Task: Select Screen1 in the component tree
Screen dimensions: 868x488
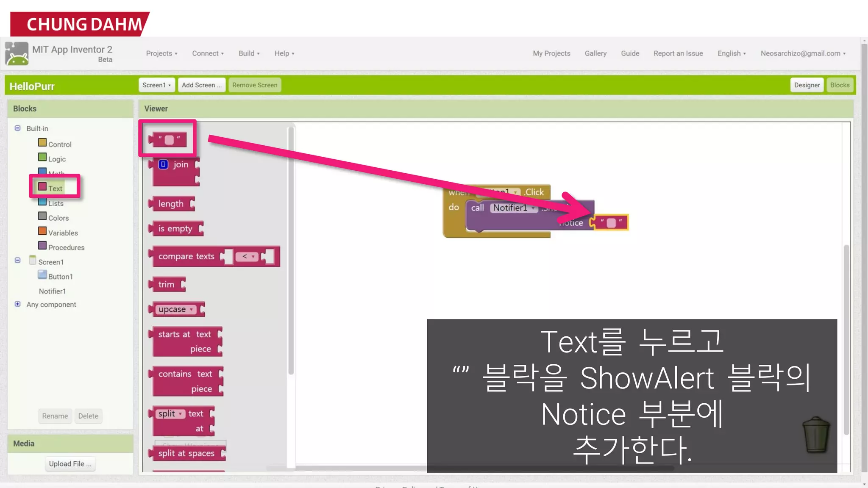Action: (47, 261)
